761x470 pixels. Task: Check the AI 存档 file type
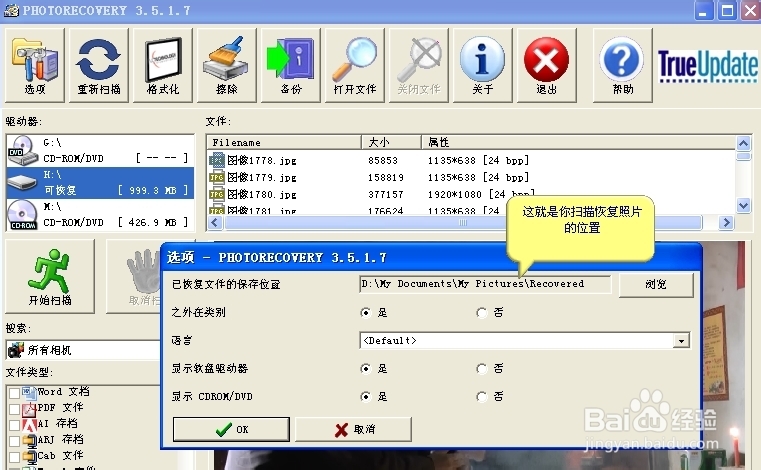click(x=15, y=425)
